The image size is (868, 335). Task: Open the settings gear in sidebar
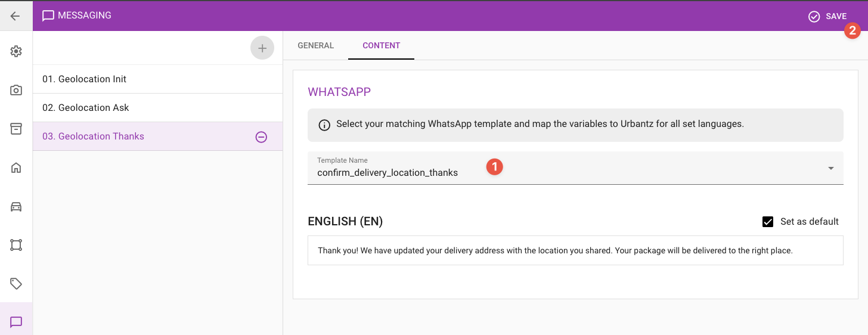coord(16,52)
